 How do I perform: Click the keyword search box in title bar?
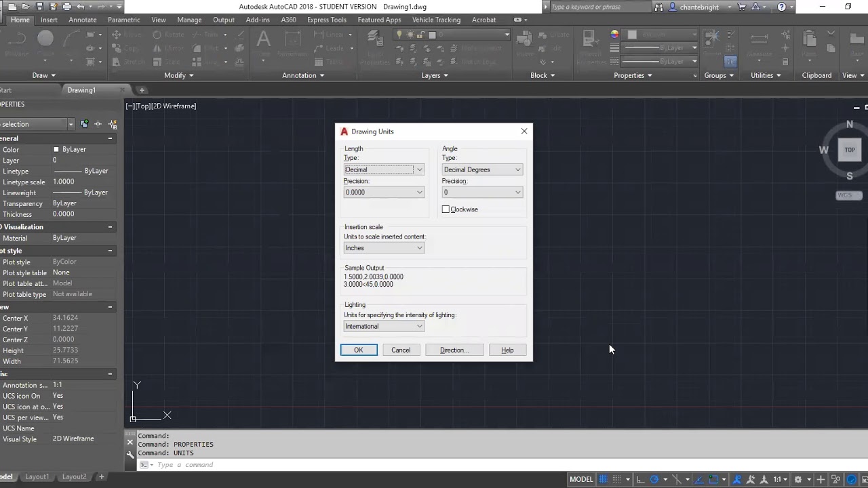click(x=601, y=7)
